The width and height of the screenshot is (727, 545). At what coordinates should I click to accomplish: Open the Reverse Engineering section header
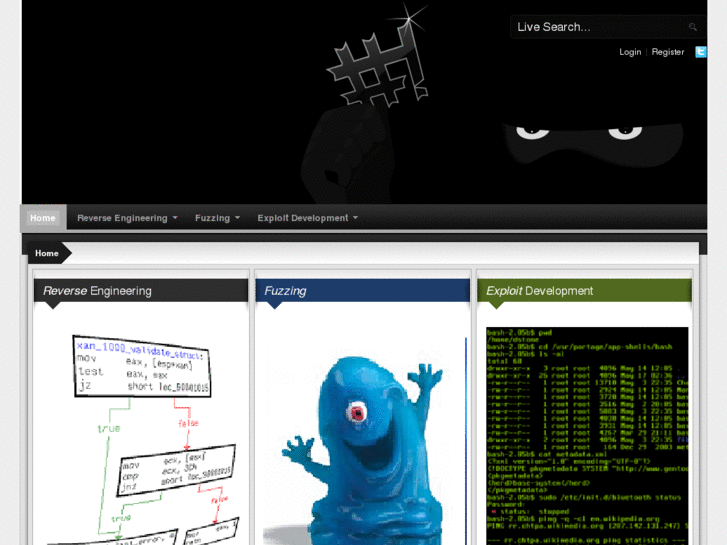click(141, 291)
